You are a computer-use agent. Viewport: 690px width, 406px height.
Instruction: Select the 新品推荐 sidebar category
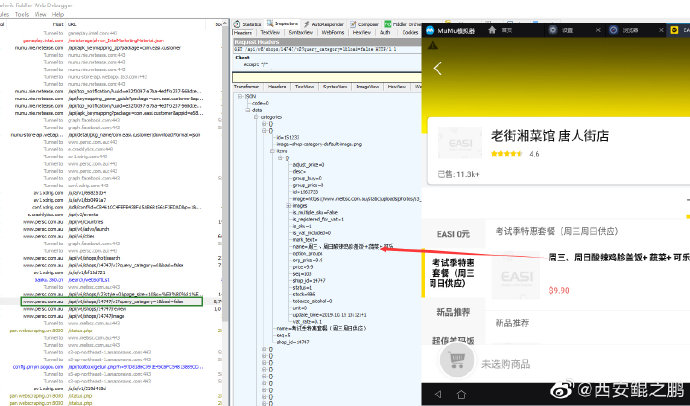point(453,312)
